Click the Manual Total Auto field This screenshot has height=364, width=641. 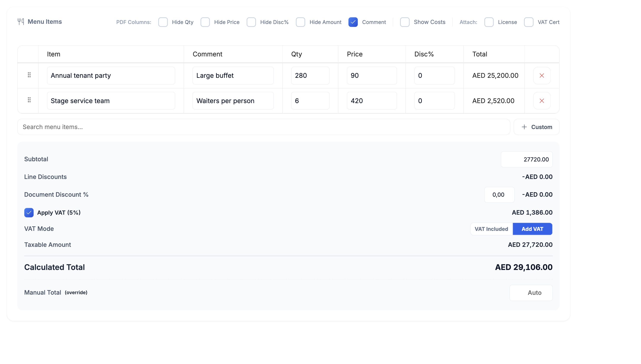531,293
